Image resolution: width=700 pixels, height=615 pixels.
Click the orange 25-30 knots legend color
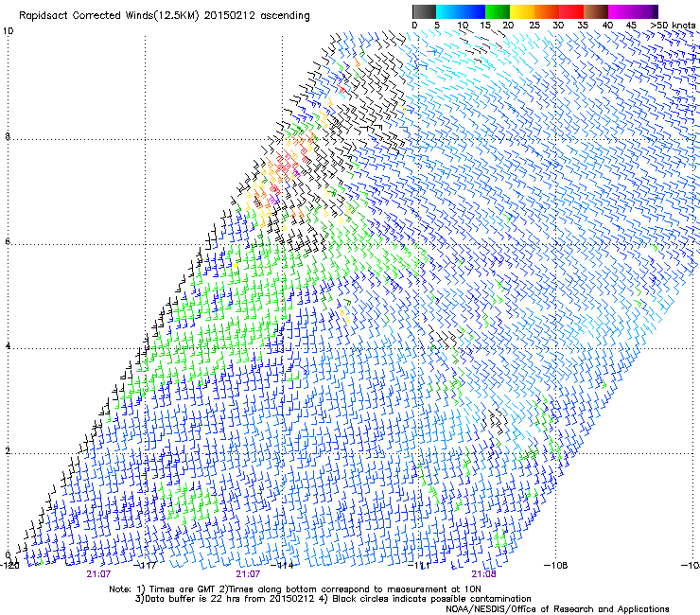click(x=547, y=11)
